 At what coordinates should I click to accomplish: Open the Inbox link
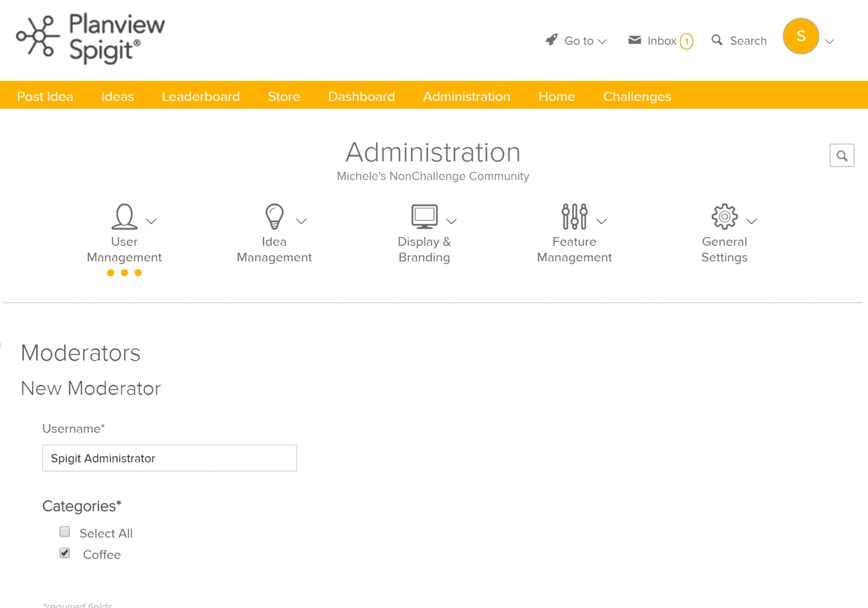(662, 41)
